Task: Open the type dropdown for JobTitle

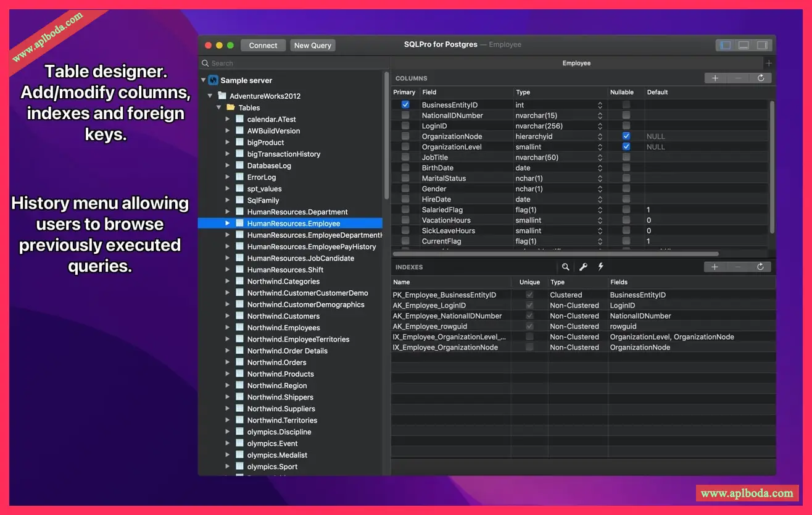Action: [x=600, y=157]
